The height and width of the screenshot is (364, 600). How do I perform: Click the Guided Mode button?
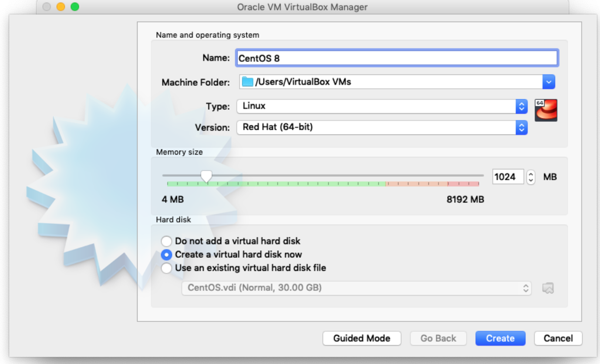(x=361, y=338)
